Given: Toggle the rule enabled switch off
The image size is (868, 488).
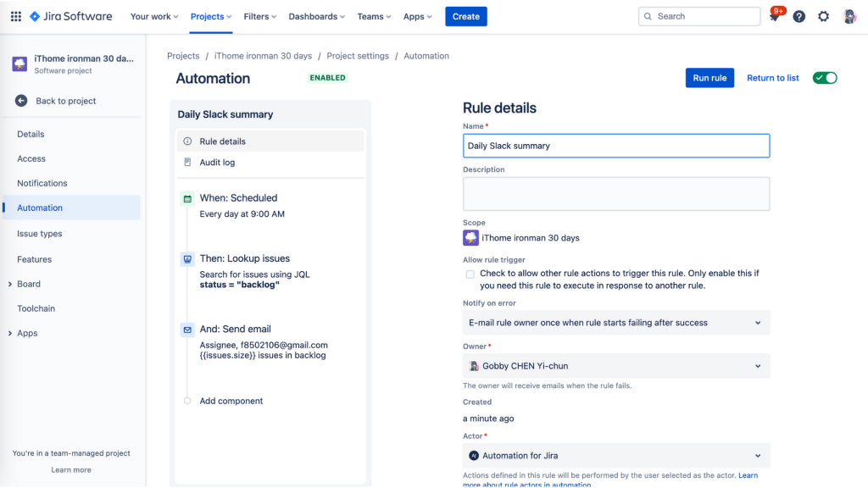Looking at the screenshot, I should (825, 78).
